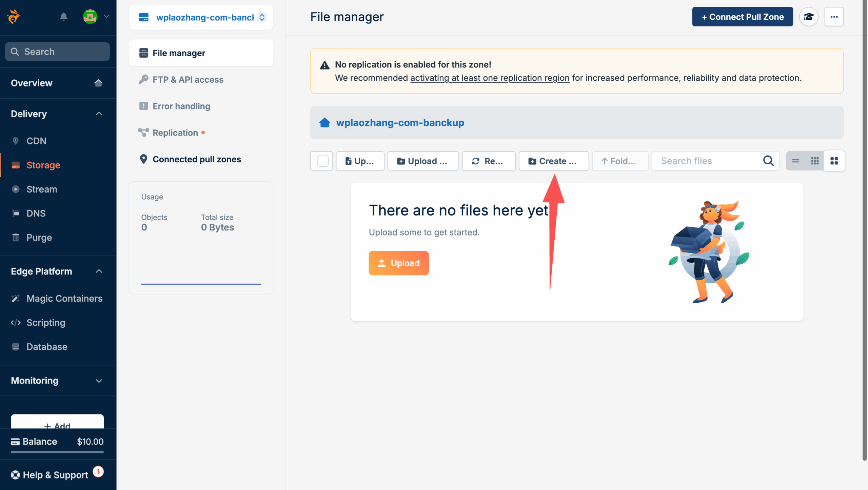The width and height of the screenshot is (868, 490).
Task: Collapse the Delivery sidebar section
Action: tap(99, 114)
